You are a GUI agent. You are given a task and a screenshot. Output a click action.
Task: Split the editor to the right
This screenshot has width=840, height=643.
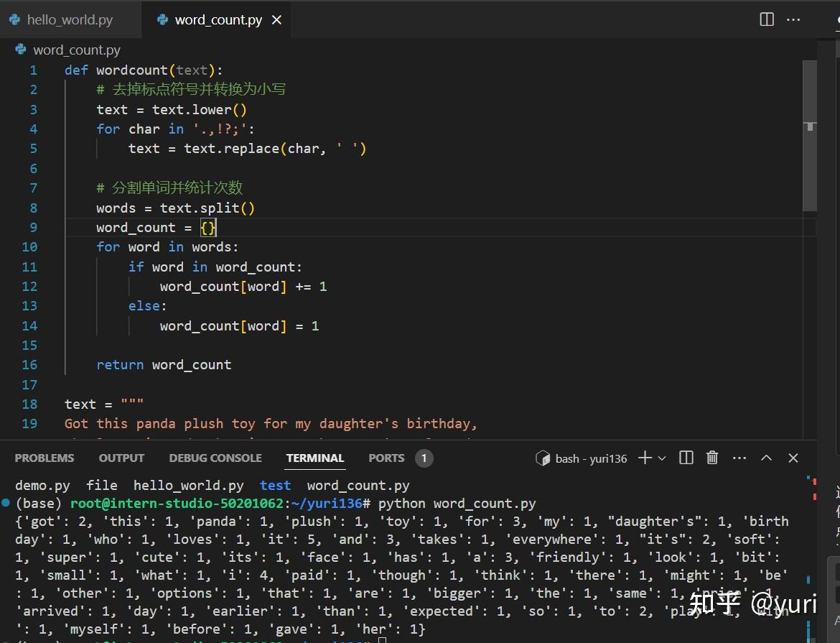point(767,20)
